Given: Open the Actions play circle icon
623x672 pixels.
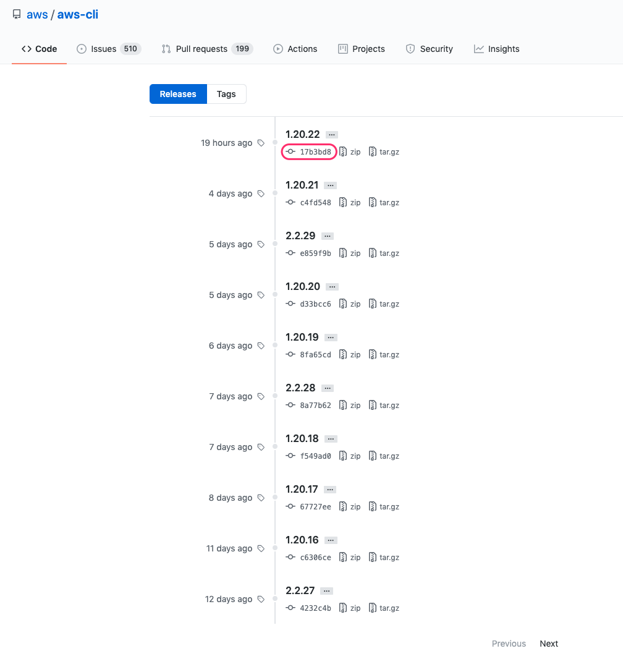Looking at the screenshot, I should coord(279,48).
